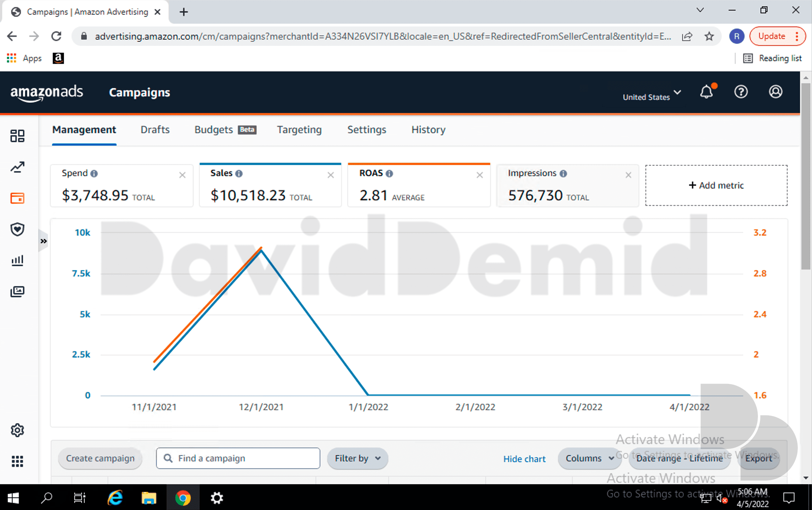Select the orange campaigns card sidebar icon
Image resolution: width=812 pixels, height=510 pixels.
[x=17, y=198]
